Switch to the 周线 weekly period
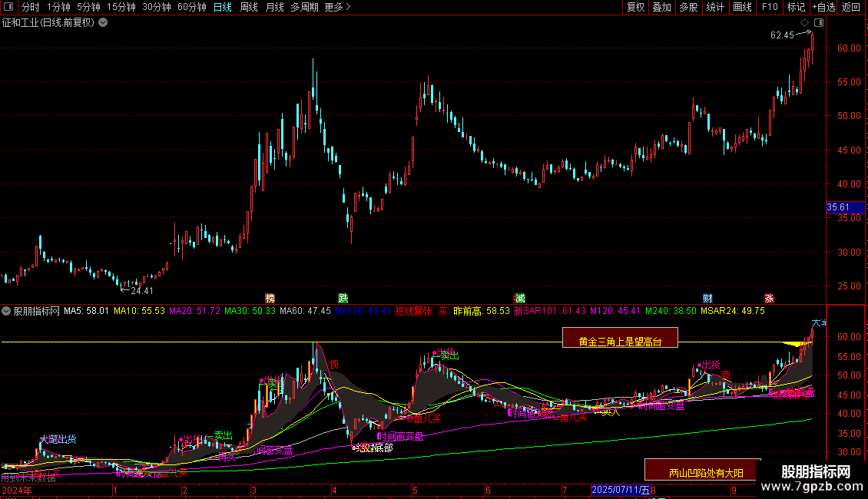Screen dimensions: 868x499 (248, 7)
